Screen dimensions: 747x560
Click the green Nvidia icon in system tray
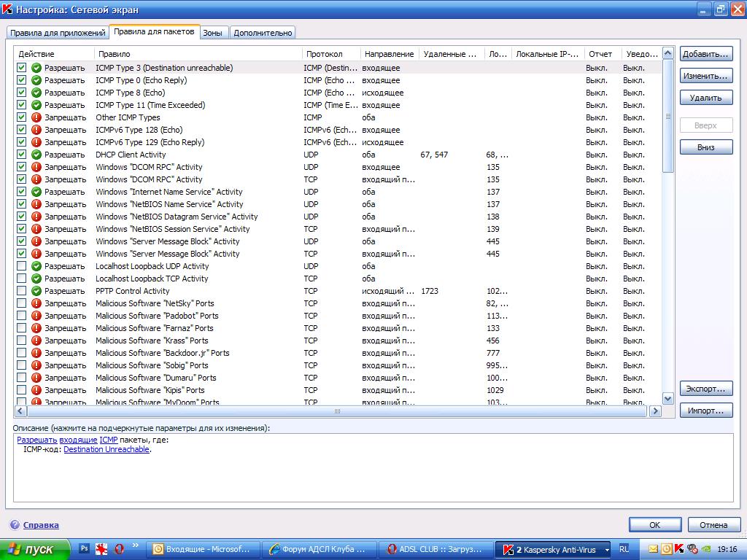pyautogui.click(x=706, y=549)
